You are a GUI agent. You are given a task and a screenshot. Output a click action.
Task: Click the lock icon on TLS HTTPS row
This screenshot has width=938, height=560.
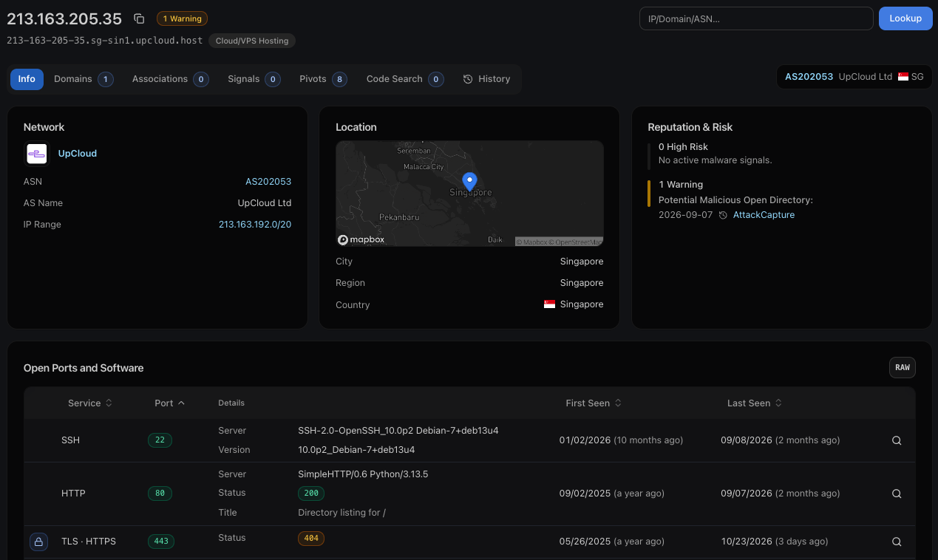click(x=39, y=542)
